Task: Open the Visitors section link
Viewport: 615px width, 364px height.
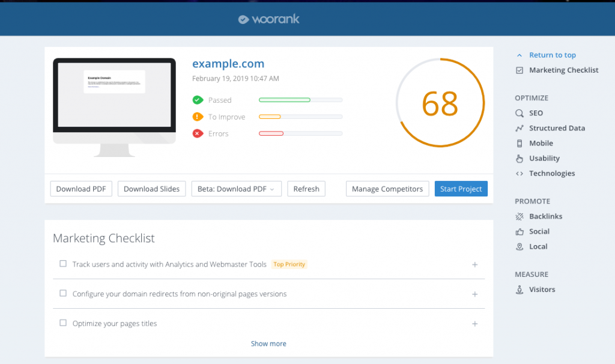Action: coord(542,290)
